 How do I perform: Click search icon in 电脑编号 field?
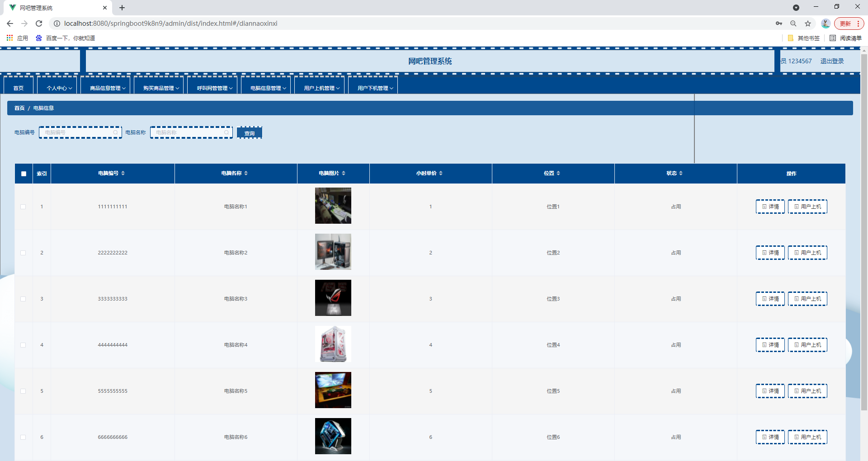(x=116, y=132)
